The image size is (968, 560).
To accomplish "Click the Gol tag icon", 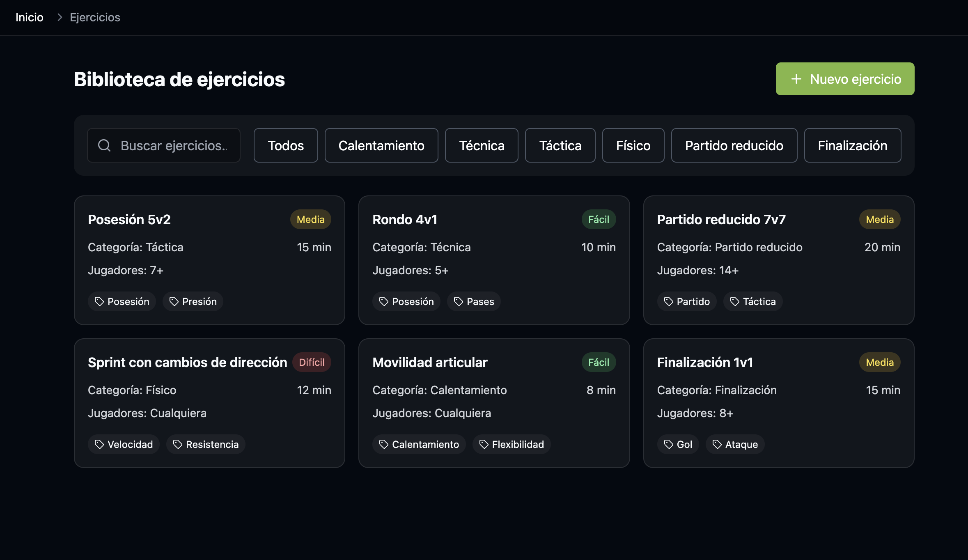I will pos(669,444).
